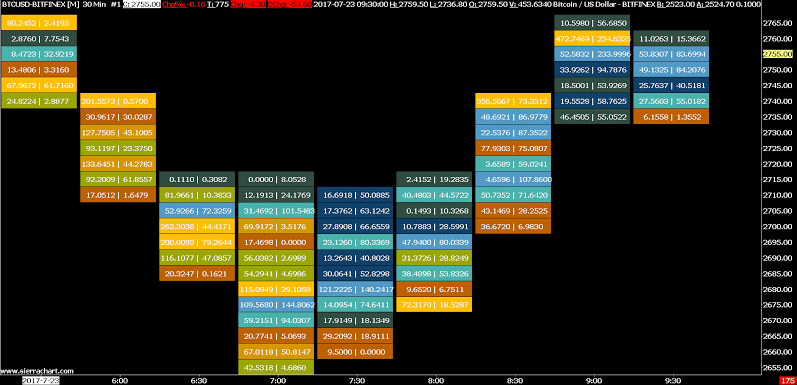
Task: Click the 121.2225 | 140.2417 blue cell
Action: (355, 289)
